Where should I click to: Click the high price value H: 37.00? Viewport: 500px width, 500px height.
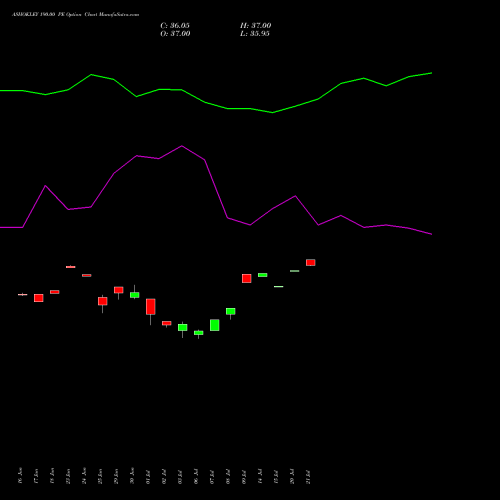click(255, 26)
